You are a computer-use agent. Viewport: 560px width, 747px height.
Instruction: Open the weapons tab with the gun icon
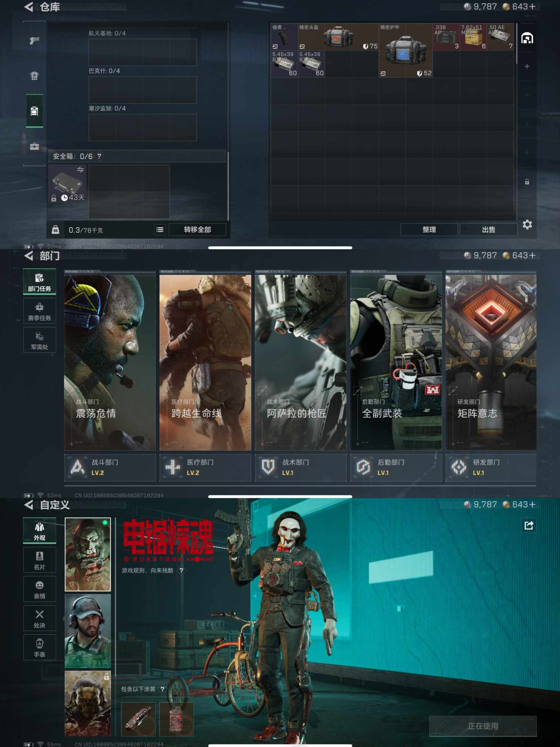[34, 41]
